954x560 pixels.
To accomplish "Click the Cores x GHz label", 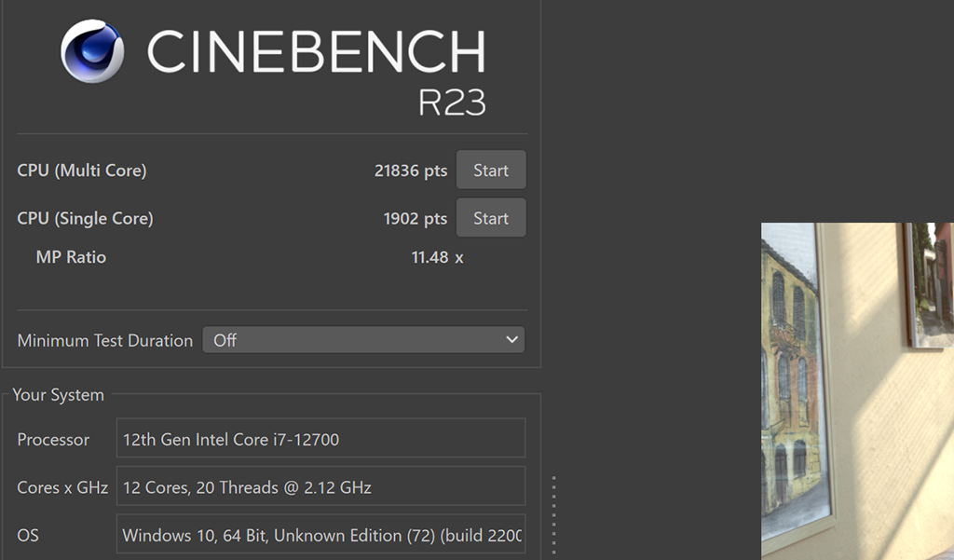I will point(62,487).
